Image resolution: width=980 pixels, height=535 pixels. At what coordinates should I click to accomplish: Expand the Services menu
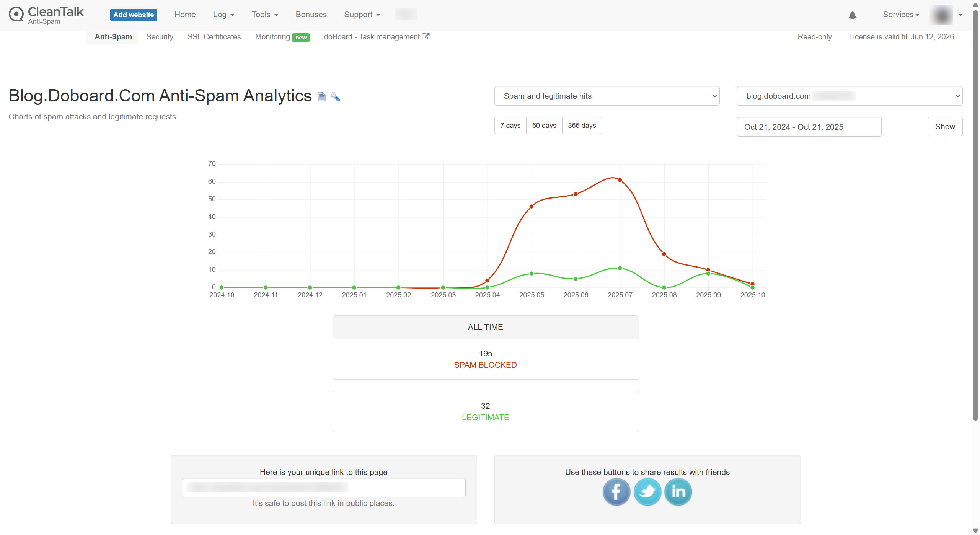pos(900,15)
